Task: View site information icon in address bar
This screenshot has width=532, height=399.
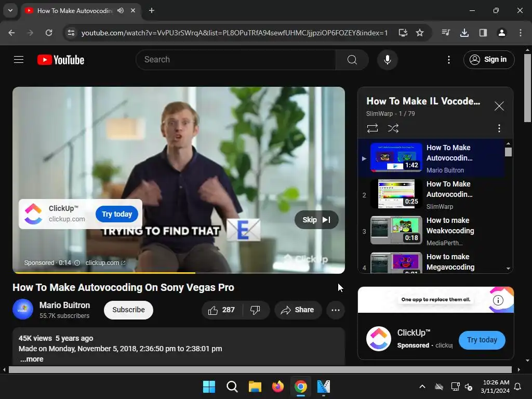Action: [x=71, y=33]
